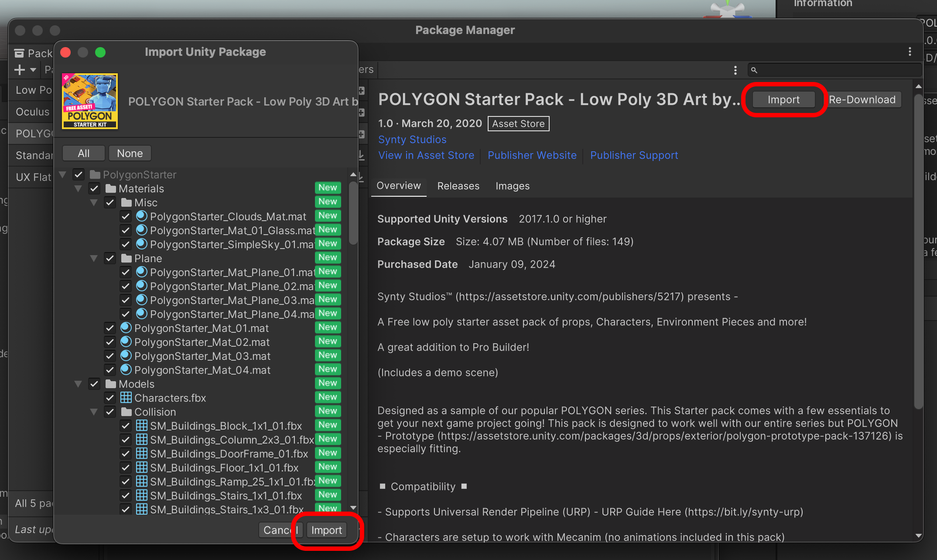
Task: Click the PolygonStarter_Mat_01.mat material icon
Action: pyautogui.click(x=126, y=328)
